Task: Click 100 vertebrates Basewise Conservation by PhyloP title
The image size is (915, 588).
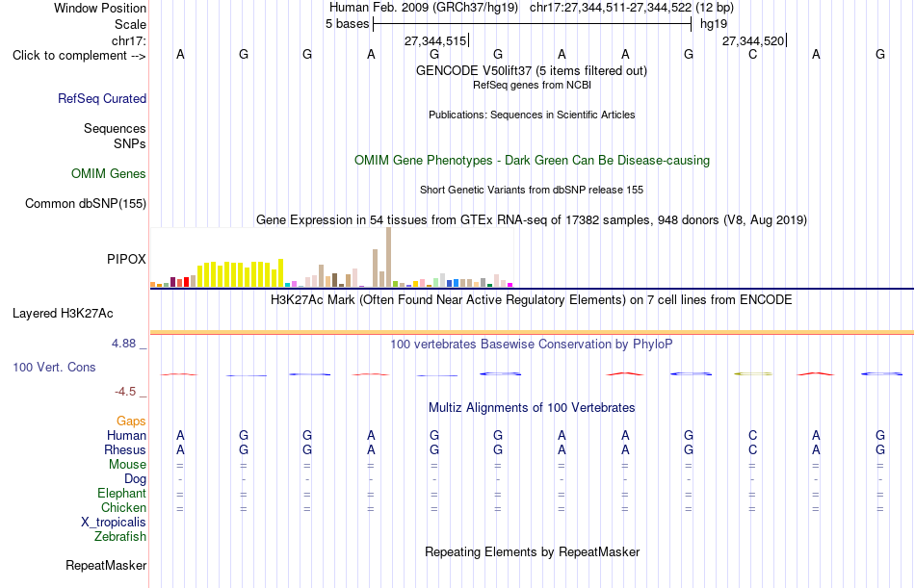Action: [x=532, y=345]
